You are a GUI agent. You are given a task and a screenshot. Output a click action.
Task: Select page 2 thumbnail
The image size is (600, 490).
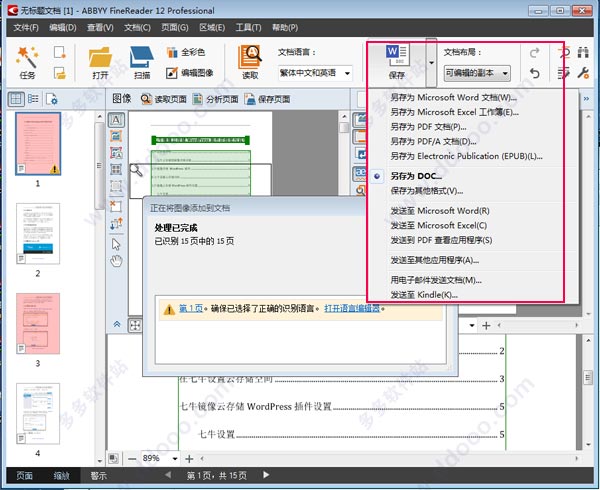[38, 233]
